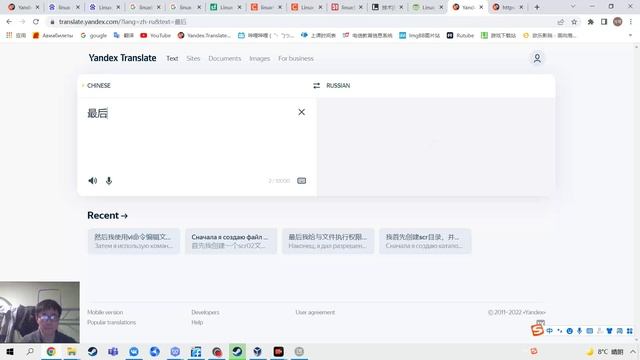The image size is (640, 360).
Task: Switch to the Images translation tab
Action: click(x=260, y=58)
